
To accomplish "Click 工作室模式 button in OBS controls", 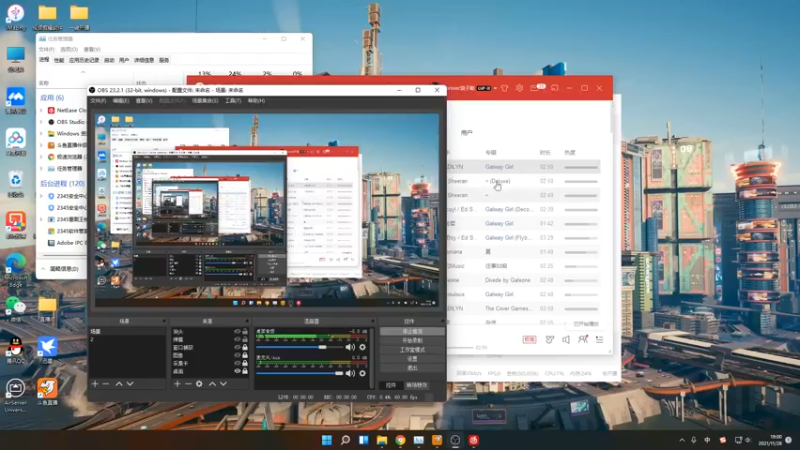I will click(x=412, y=349).
